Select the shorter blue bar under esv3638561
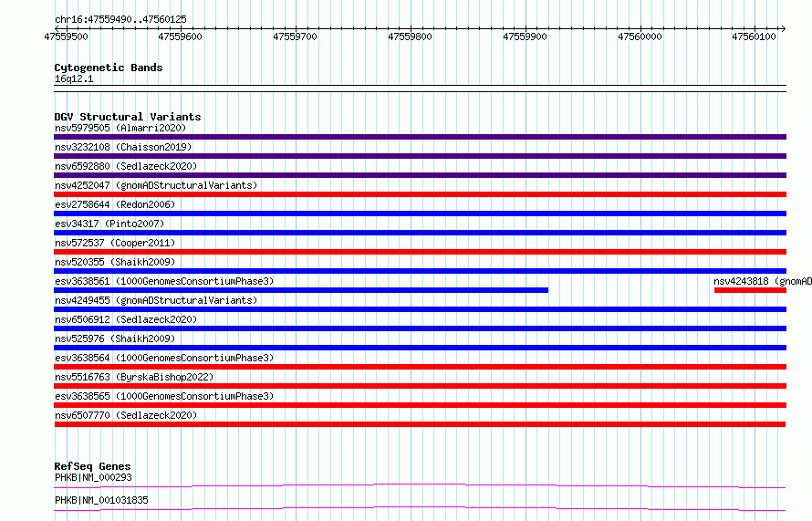 coord(301,290)
